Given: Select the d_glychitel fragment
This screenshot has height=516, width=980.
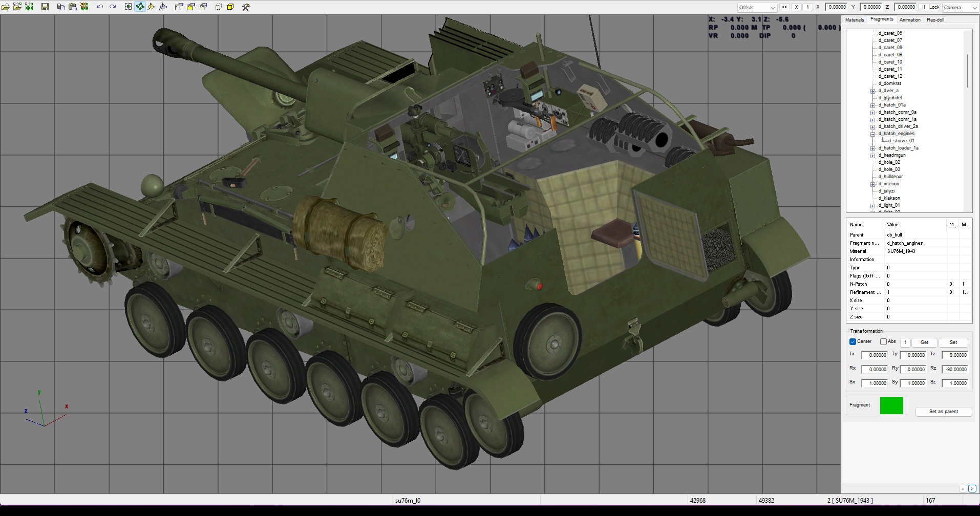Looking at the screenshot, I should 890,98.
